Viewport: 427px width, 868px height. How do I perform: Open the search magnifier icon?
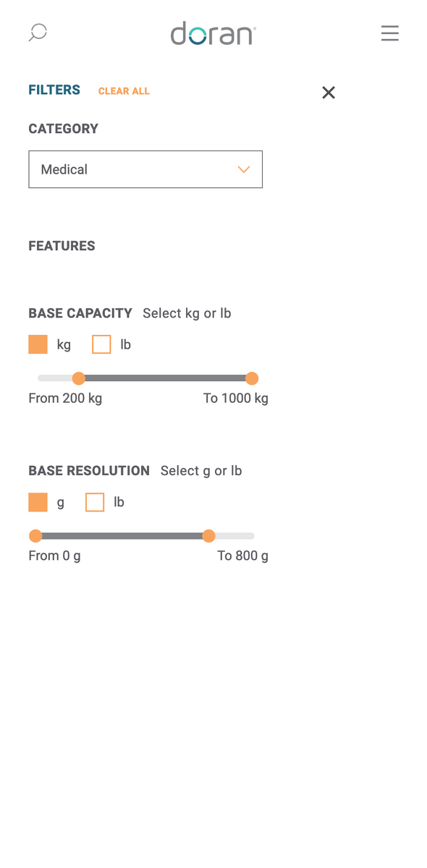[x=38, y=33]
